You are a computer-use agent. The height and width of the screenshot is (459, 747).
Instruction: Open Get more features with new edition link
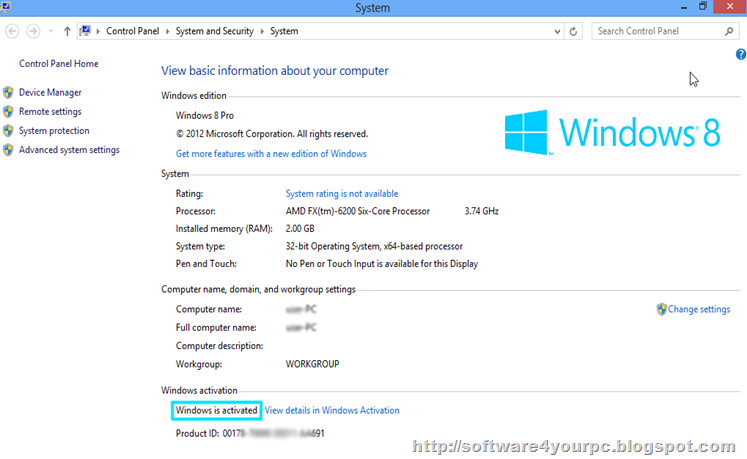tap(271, 154)
